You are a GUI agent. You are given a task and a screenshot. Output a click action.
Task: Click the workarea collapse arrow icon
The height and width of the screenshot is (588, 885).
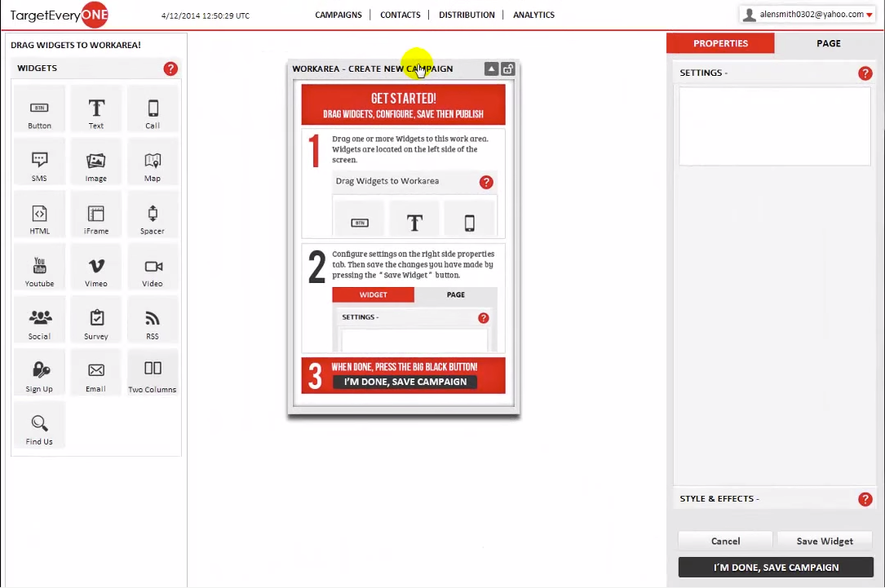[491, 69]
